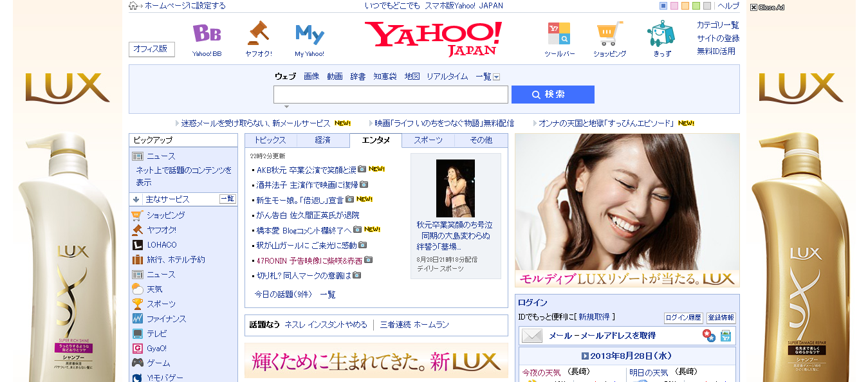The height and width of the screenshot is (382, 868).
Task: Expand the small arrow under the search box
Action: click(286, 107)
